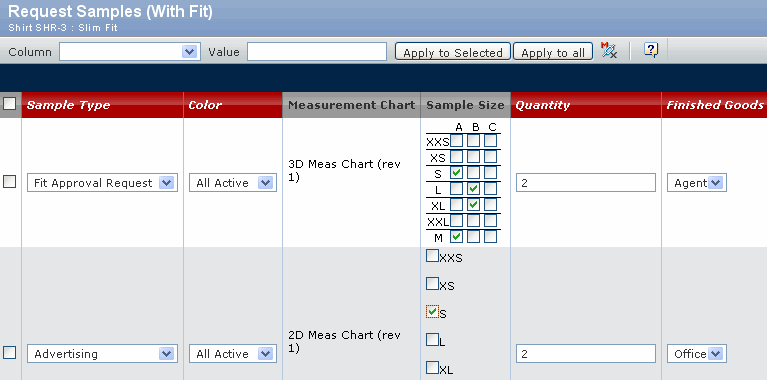Click the Quantity column header
Screen dimensions: 767x380
click(x=542, y=105)
